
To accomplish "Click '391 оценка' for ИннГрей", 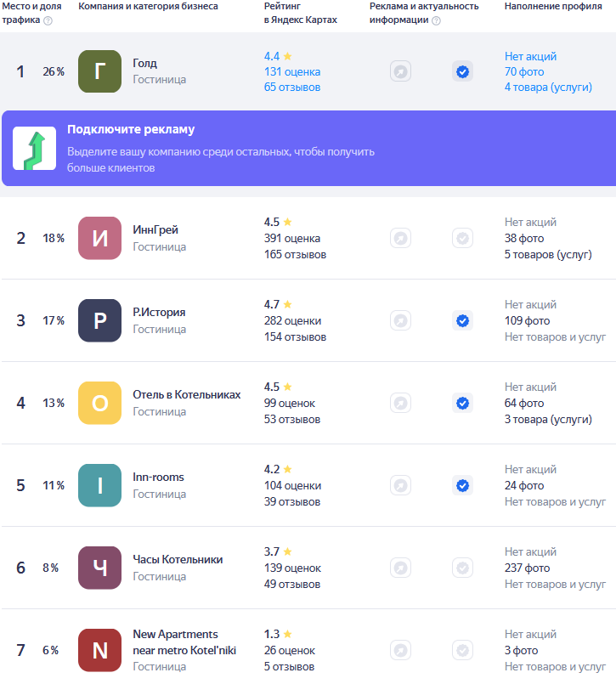I will click(x=292, y=238).
